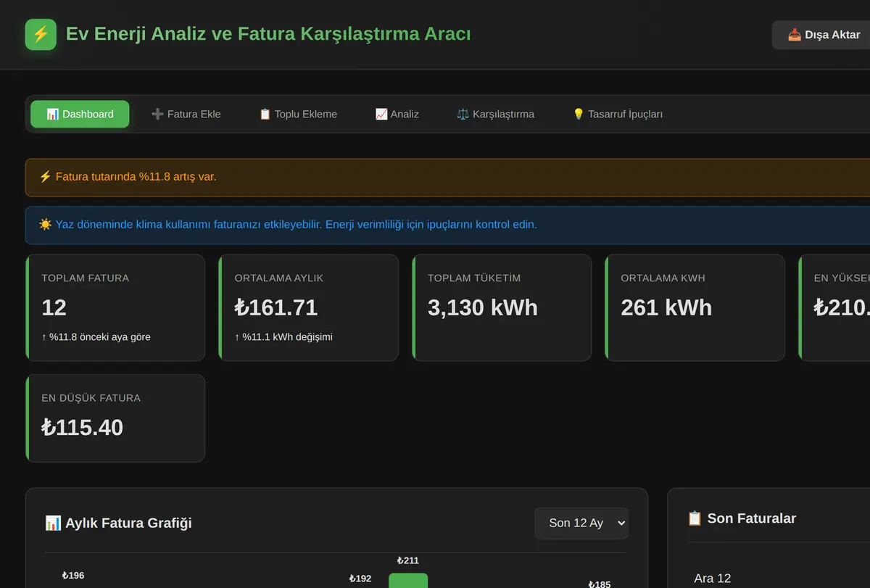
Task: Click the Ortalama kWh 261 kWh value
Action: point(666,307)
